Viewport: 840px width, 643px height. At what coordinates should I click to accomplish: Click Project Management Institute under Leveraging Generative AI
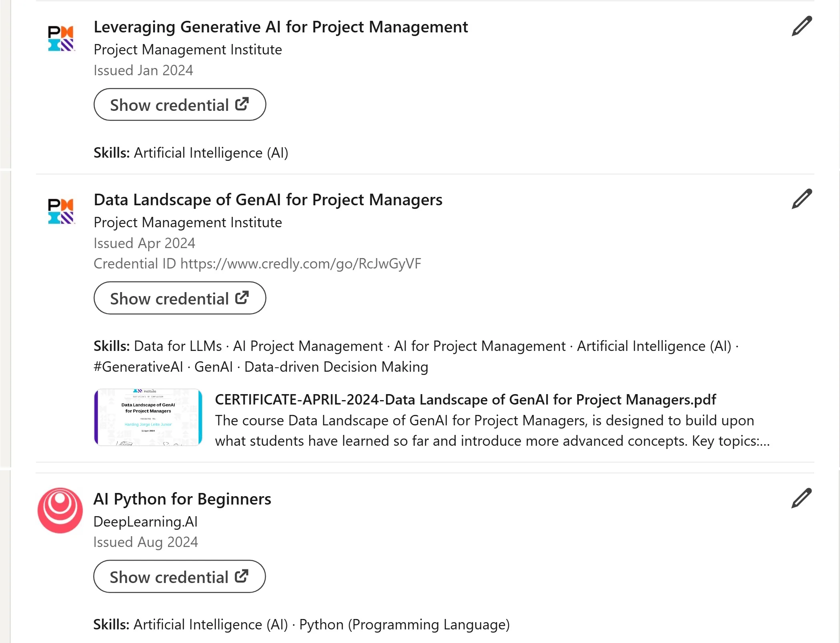(x=188, y=50)
